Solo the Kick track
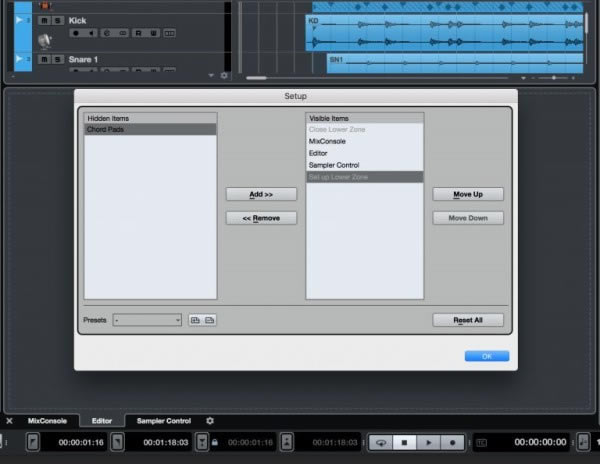This screenshot has height=464, width=600. pyautogui.click(x=57, y=20)
